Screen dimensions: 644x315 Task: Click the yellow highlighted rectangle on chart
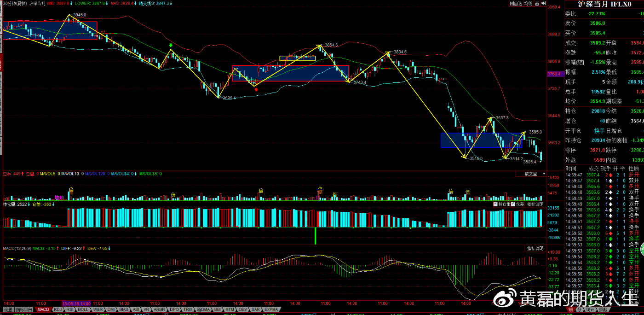point(297,58)
